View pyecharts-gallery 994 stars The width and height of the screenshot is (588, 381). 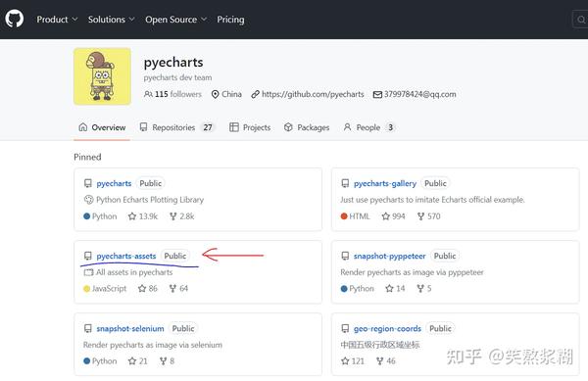393,216
